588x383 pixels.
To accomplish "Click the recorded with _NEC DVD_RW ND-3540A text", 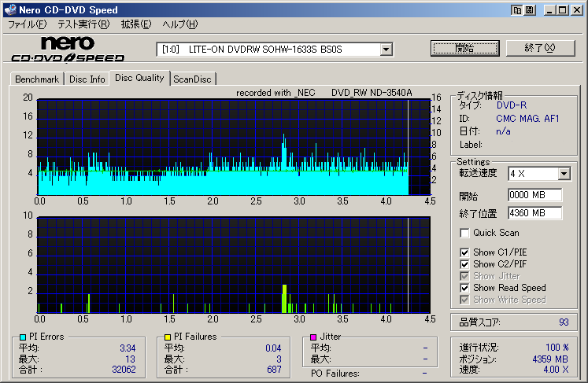I will point(324,93).
